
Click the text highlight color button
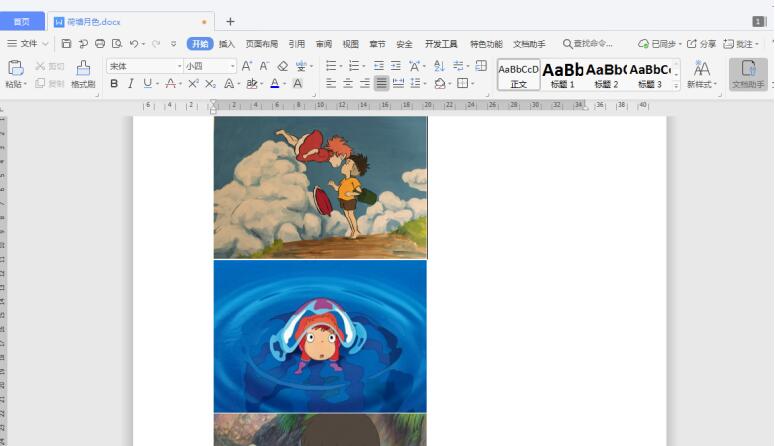tap(252, 84)
